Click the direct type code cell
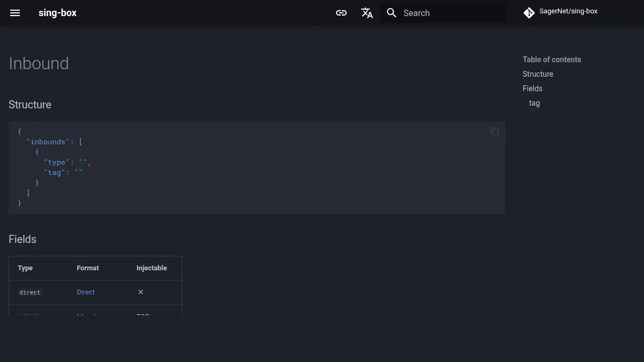Image resolution: width=644 pixels, height=362 pixels. [30, 292]
